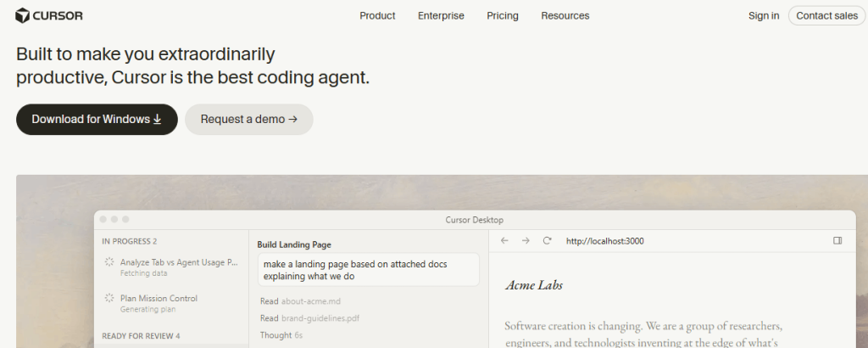Click the Contact sales button
This screenshot has width=868, height=348.
826,15
